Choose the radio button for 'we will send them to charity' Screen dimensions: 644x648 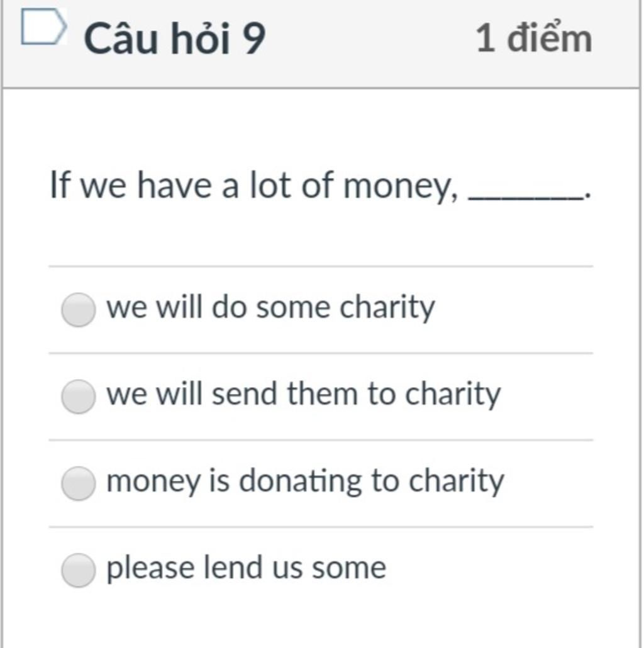click(x=78, y=397)
